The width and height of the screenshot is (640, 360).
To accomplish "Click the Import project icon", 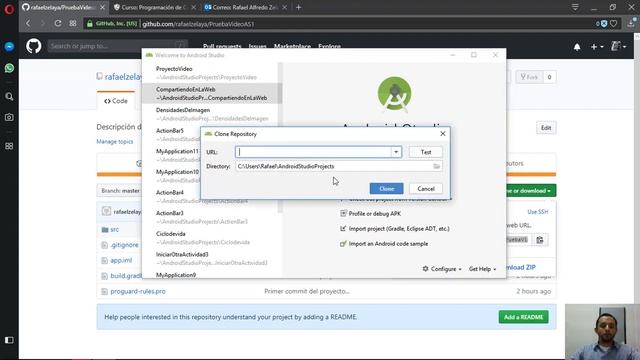I will (x=343, y=229).
